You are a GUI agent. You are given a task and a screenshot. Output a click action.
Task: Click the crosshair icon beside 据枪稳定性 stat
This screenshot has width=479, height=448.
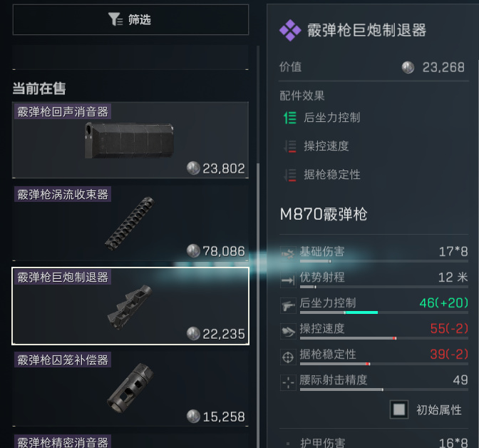288,357
